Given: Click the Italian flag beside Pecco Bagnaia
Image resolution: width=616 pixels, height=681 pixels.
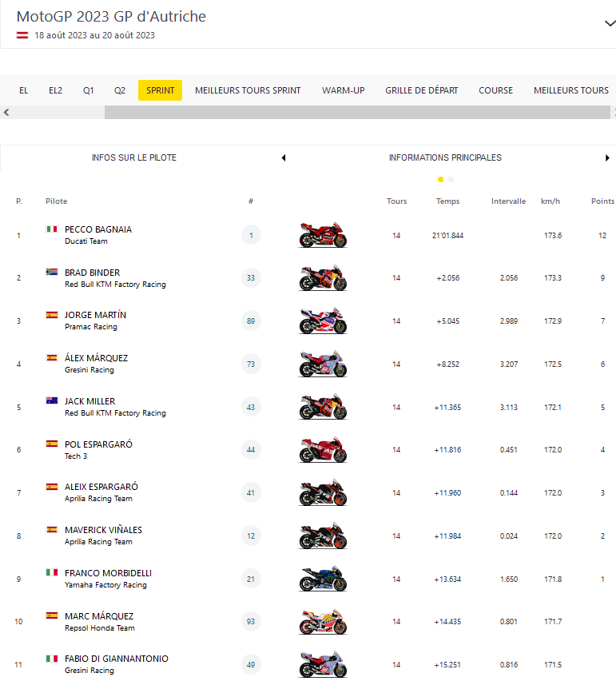Looking at the screenshot, I should 52,229.
